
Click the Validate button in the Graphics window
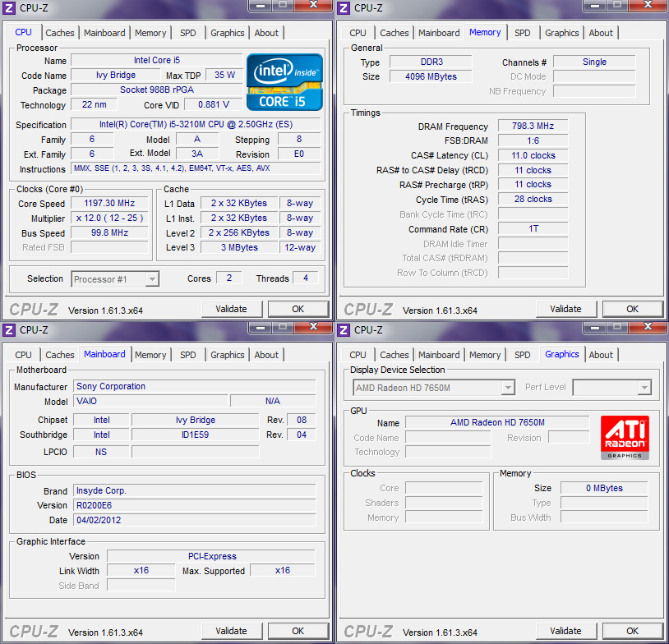pos(566,631)
